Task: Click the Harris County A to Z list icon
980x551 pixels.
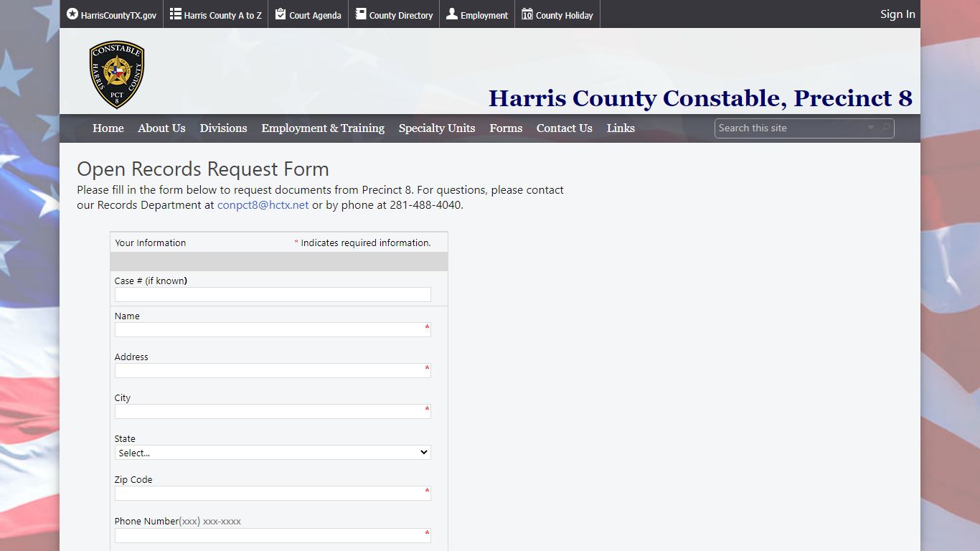Action: coord(175,14)
